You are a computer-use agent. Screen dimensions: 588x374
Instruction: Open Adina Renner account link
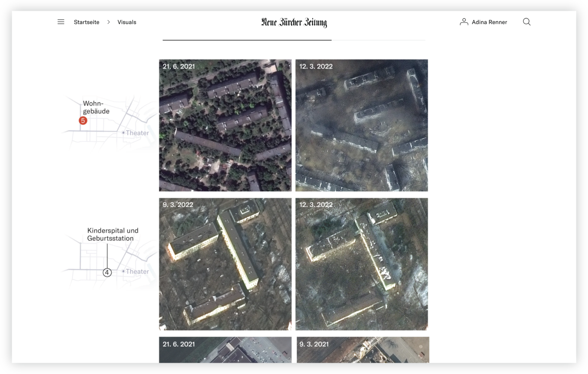point(489,22)
